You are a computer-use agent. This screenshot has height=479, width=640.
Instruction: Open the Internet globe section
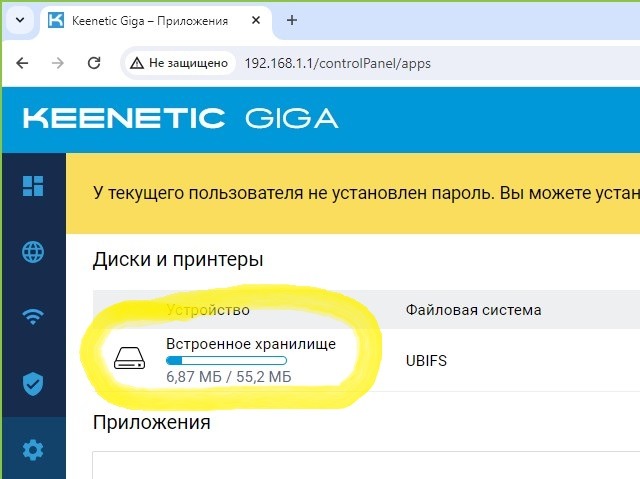click(33, 252)
